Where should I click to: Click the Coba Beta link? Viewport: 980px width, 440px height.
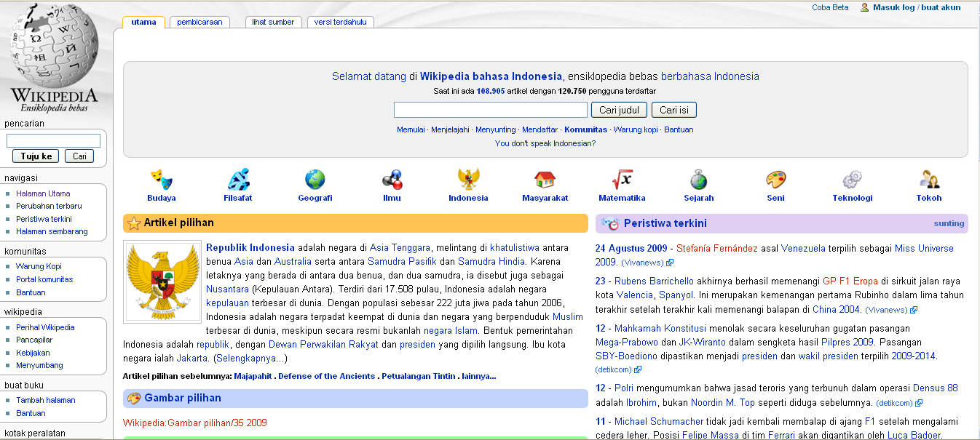830,7
